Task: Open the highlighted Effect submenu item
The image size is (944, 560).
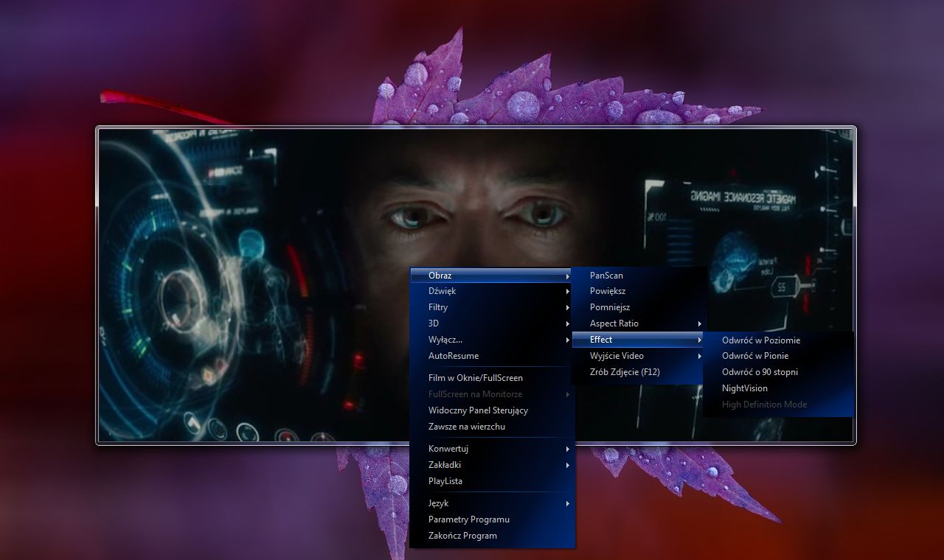Action: tap(639, 340)
